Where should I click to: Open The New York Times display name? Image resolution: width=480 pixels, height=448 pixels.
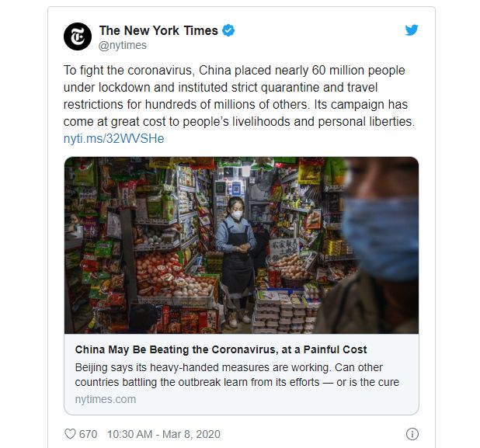coord(158,30)
